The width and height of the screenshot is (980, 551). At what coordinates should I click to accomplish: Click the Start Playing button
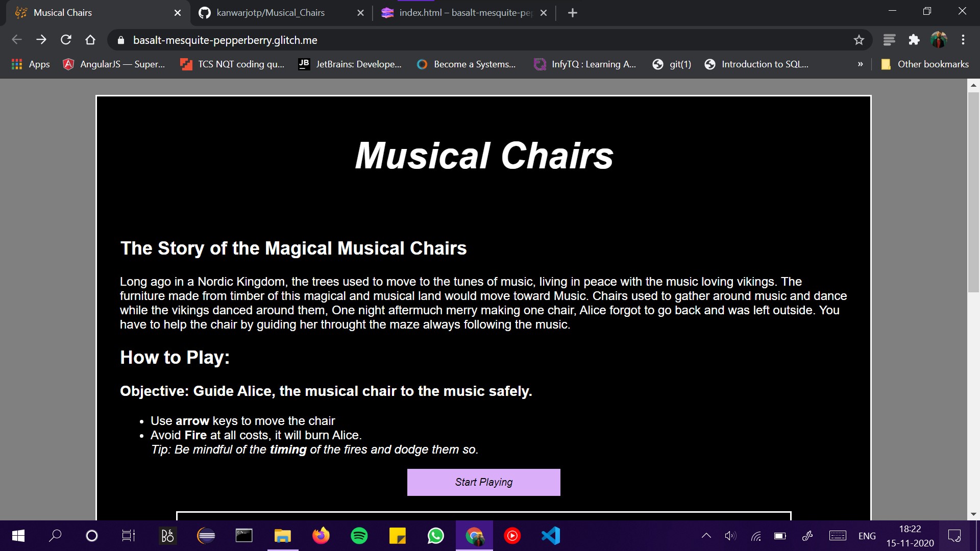tap(483, 482)
